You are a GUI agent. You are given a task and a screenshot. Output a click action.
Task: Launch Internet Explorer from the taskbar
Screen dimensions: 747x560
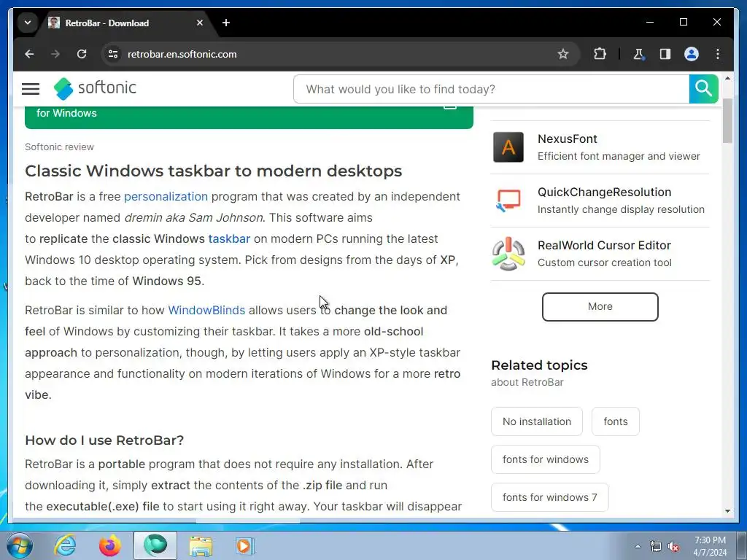65,545
